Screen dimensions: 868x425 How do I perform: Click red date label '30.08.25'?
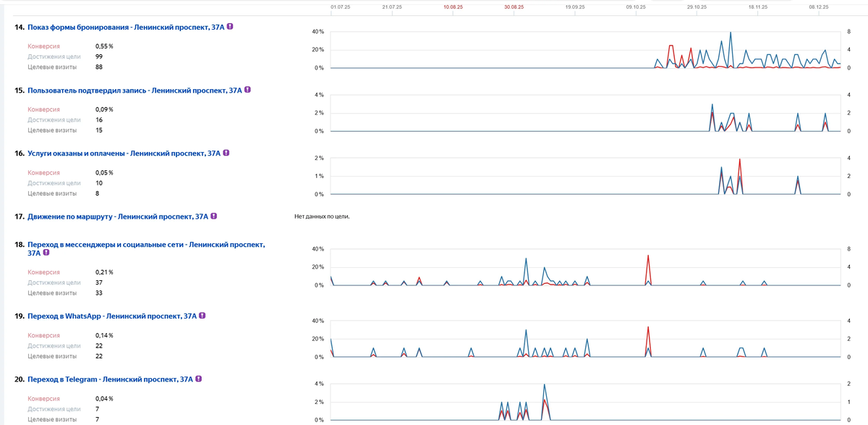point(514,6)
